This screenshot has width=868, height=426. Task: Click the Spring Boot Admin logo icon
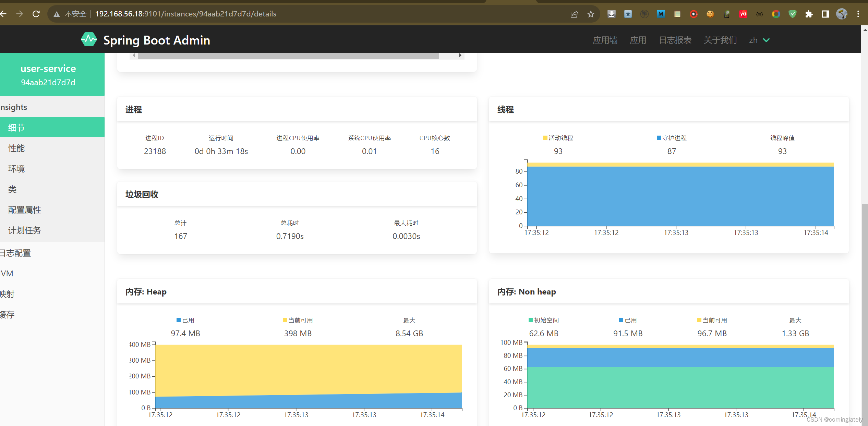[x=89, y=40]
